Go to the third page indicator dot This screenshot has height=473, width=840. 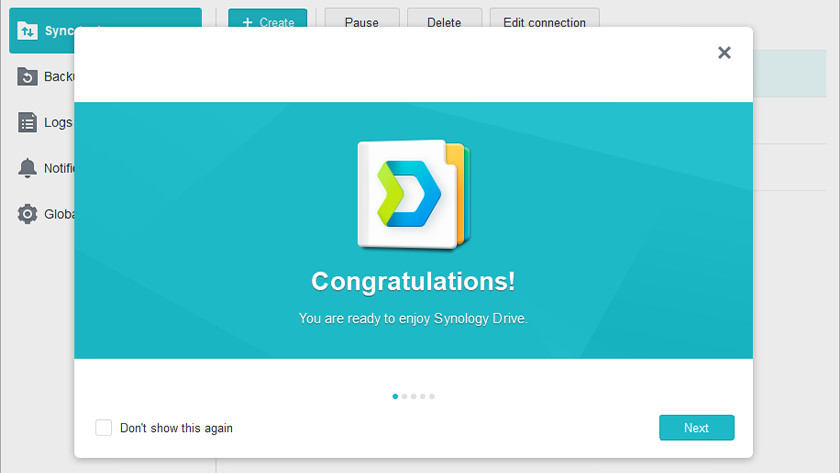point(413,397)
